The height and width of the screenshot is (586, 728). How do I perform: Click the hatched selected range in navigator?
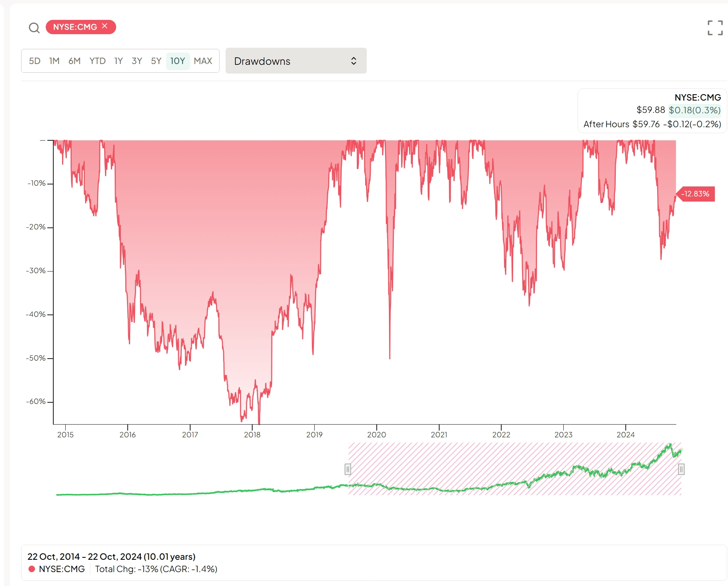[515, 469]
